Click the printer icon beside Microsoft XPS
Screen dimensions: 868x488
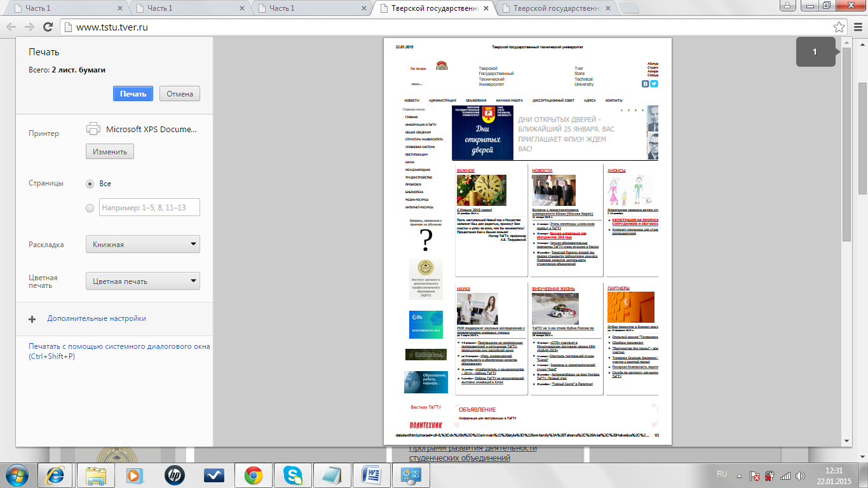[x=93, y=128]
